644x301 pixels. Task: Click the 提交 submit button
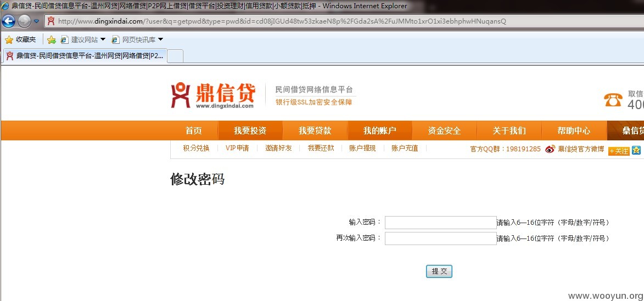439,271
